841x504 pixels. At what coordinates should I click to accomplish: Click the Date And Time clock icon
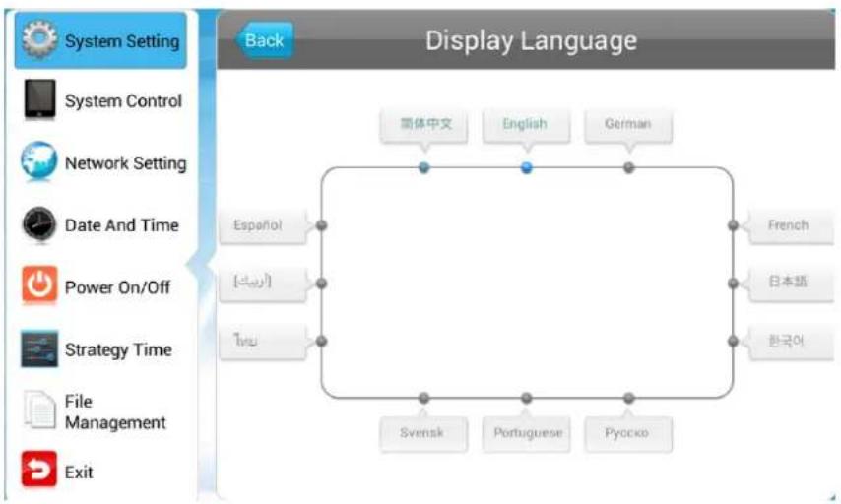[x=39, y=224]
